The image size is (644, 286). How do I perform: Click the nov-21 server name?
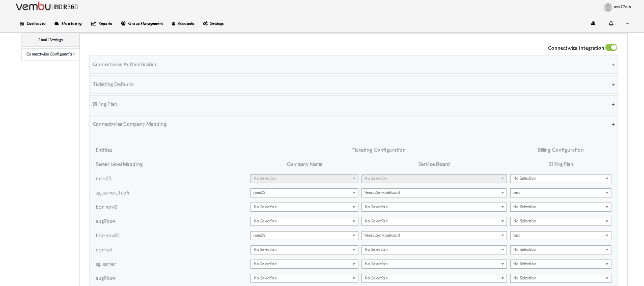point(104,179)
